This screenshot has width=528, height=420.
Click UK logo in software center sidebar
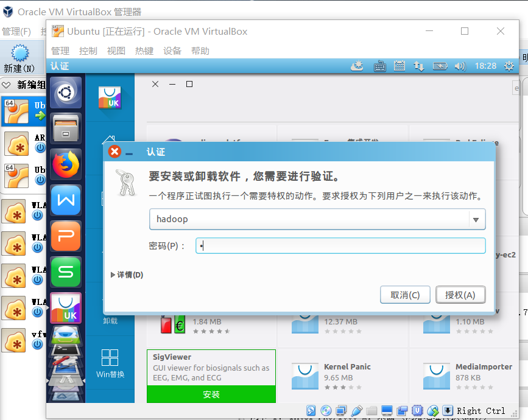(x=110, y=97)
